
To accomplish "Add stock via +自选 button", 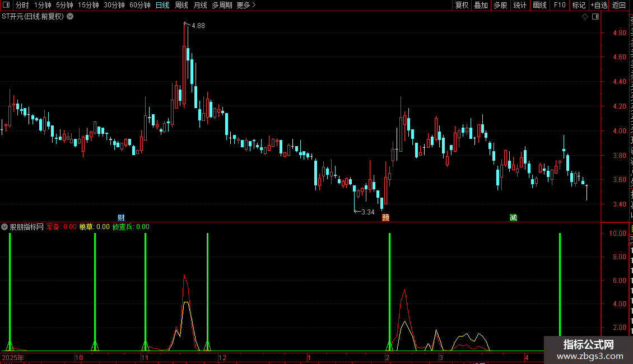I will 599,5.
